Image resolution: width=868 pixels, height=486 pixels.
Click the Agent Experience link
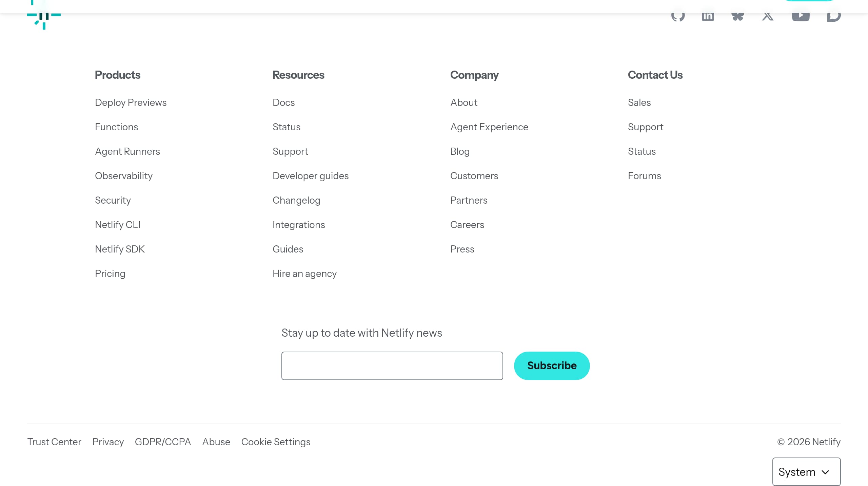click(489, 127)
